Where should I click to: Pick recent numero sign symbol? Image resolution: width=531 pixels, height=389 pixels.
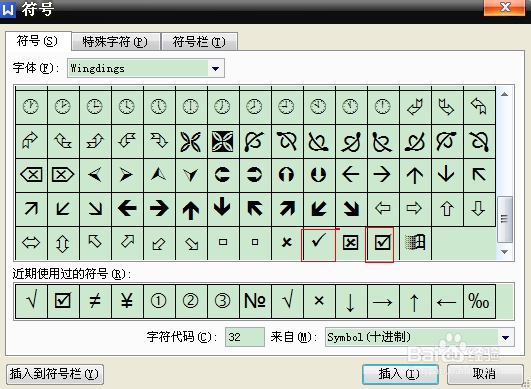(255, 301)
